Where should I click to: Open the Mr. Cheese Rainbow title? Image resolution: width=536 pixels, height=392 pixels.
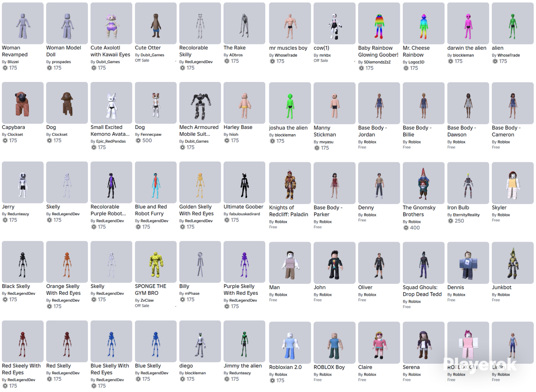(x=416, y=51)
